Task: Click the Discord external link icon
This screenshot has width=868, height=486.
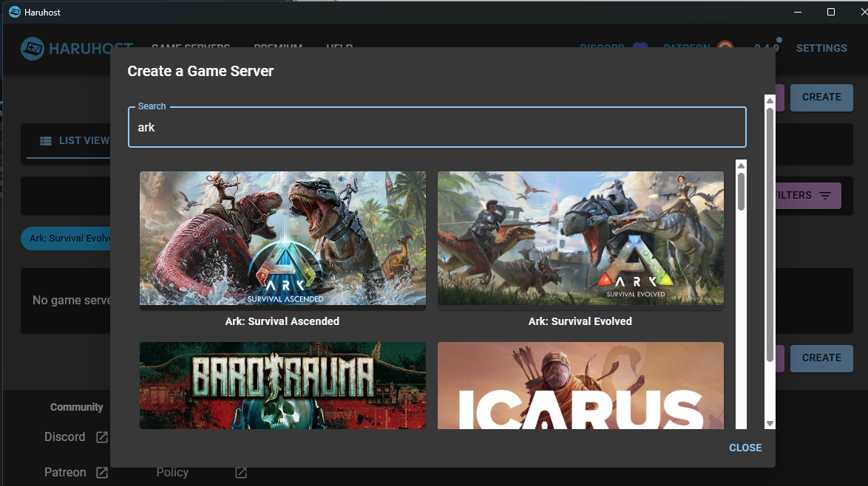Action: [x=102, y=437]
